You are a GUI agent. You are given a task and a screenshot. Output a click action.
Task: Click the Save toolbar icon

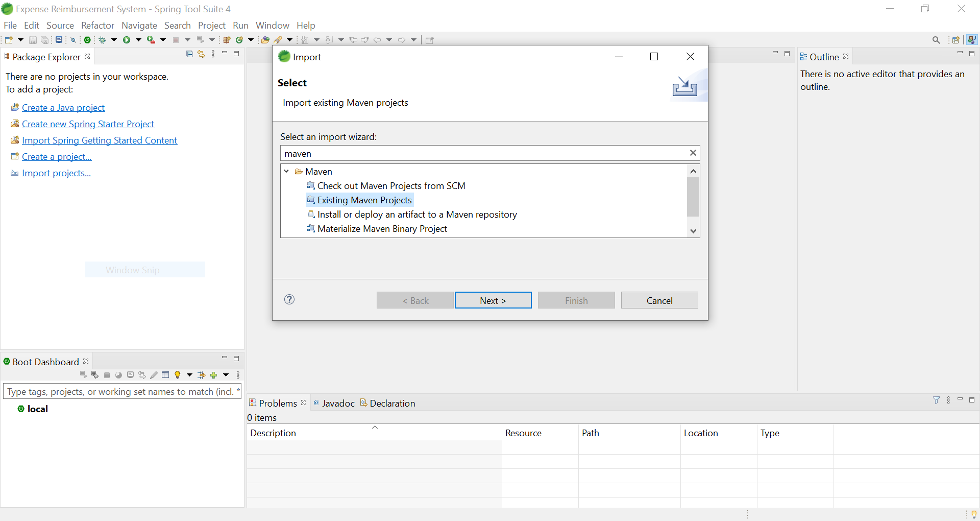(33, 40)
